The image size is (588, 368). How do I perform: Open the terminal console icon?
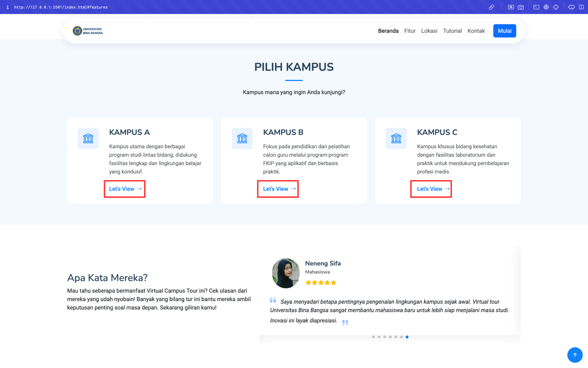[x=536, y=7]
